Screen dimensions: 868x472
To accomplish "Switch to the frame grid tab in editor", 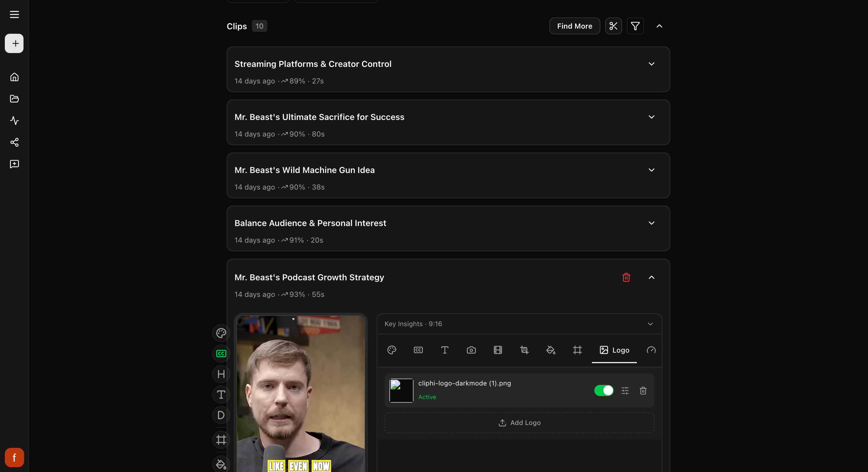I will 577,350.
